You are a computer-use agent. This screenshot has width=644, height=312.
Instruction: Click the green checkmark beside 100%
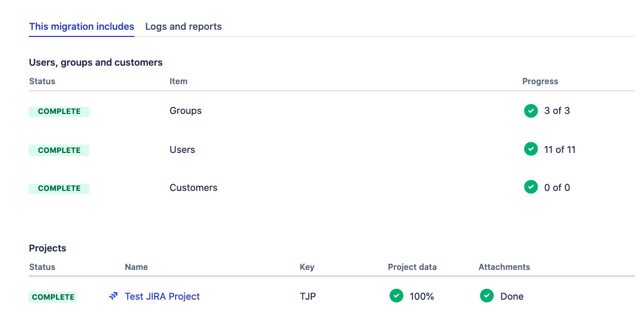point(396,296)
